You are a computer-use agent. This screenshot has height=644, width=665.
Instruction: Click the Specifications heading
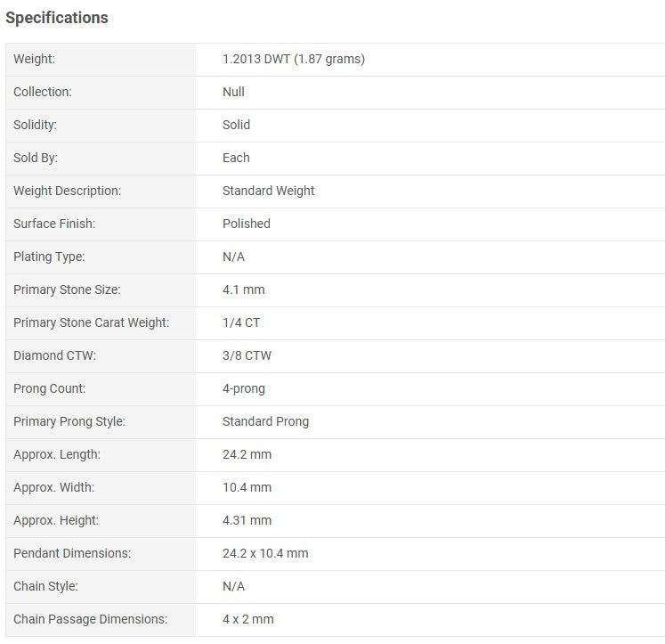pyautogui.click(x=57, y=18)
